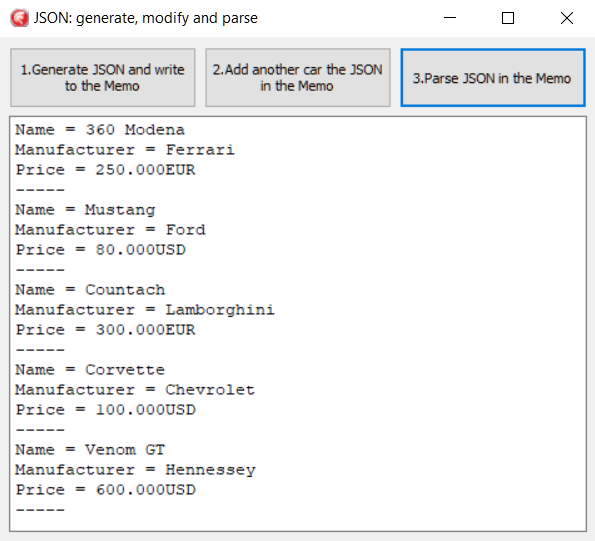This screenshot has height=541, width=595.
Task: Click the 'Manufacturer = Chevrolet' line
Action: 135,390
